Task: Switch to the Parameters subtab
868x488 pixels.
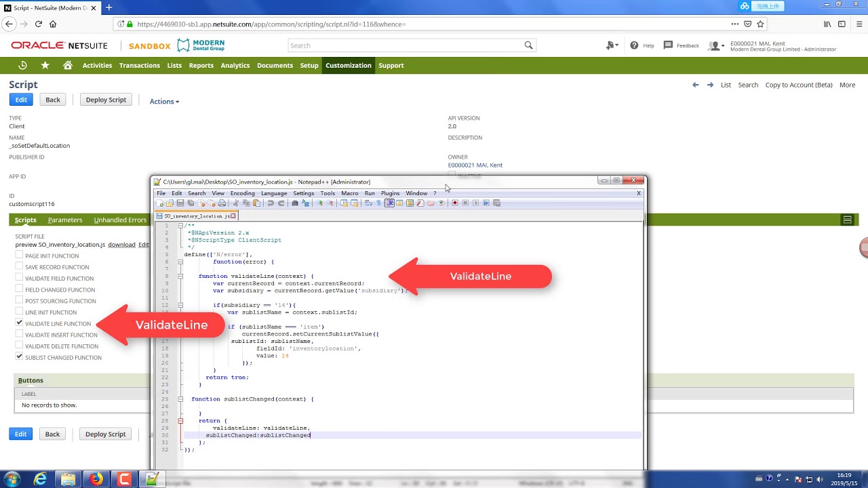Action: pyautogui.click(x=65, y=220)
